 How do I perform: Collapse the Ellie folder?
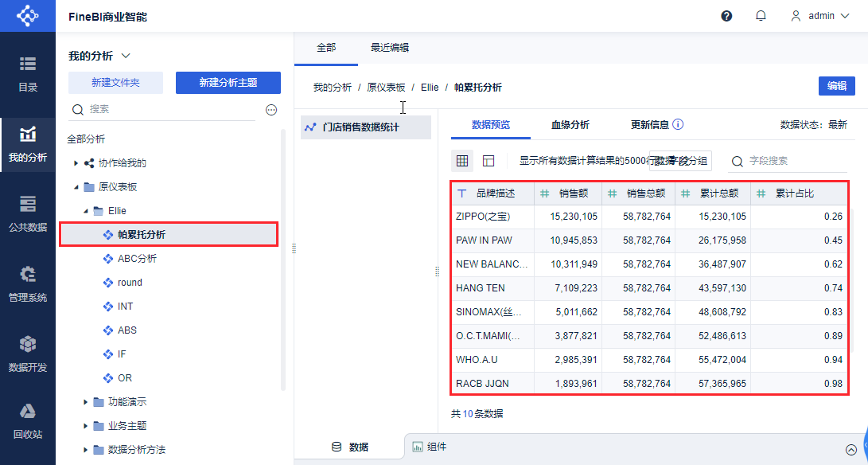tap(86, 211)
